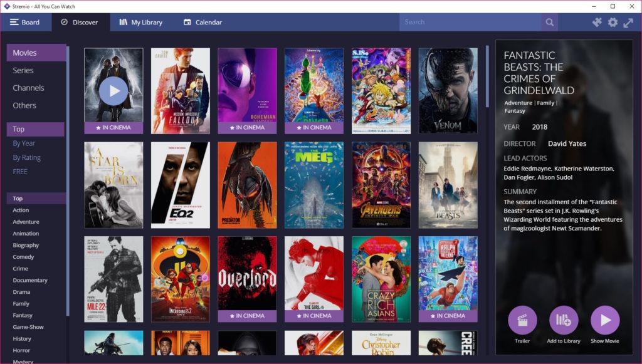Open the anime movie poster in top row
642x364 pixels.
point(381,91)
